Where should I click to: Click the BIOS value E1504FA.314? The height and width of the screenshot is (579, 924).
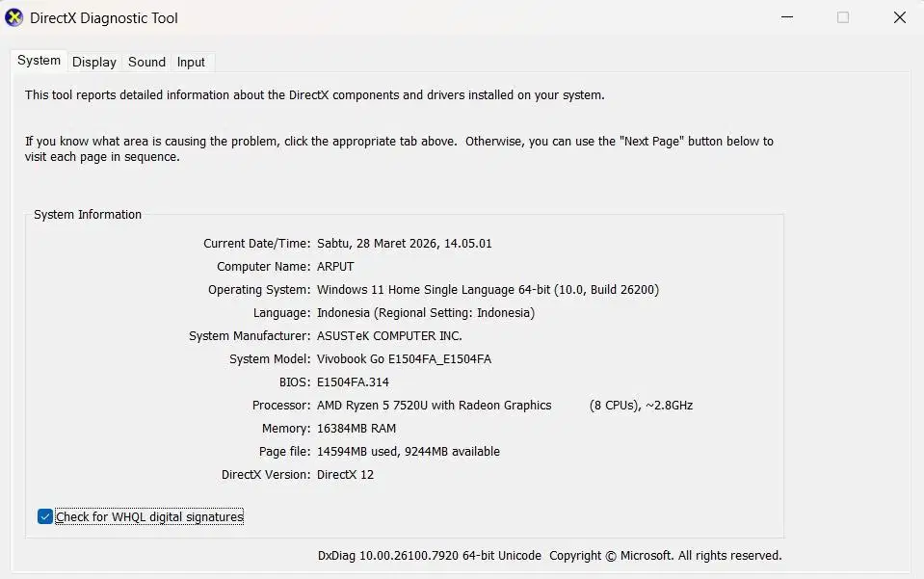(353, 382)
